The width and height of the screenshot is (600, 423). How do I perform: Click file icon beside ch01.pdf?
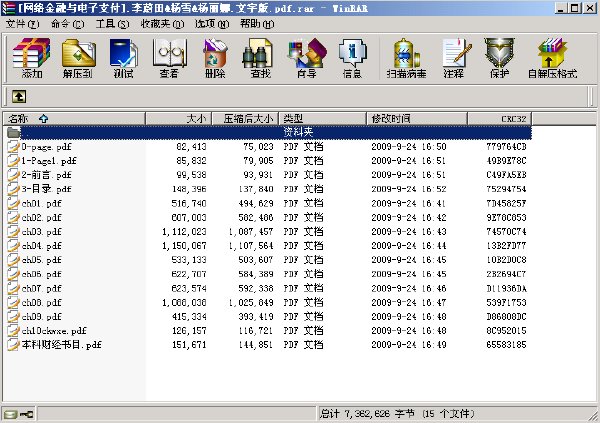[13, 203]
